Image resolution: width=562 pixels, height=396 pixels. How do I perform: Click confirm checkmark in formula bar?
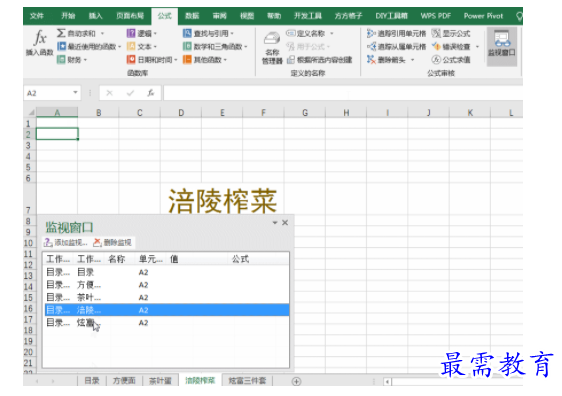click(x=130, y=93)
